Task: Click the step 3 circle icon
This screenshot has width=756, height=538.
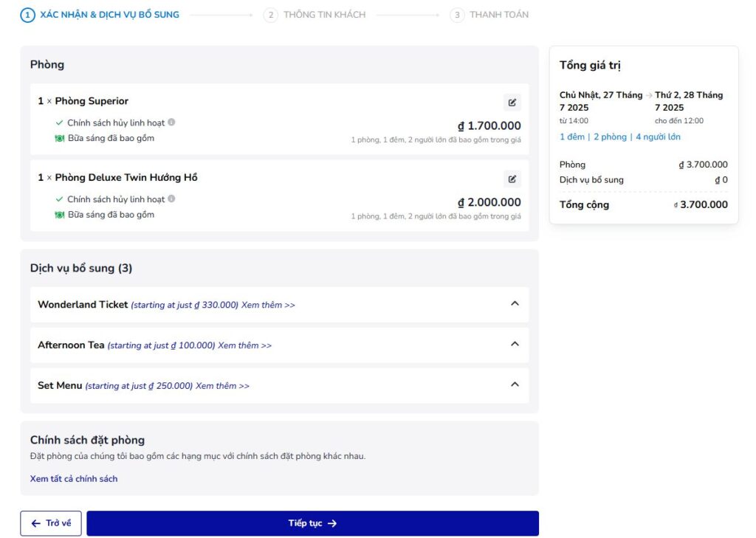Action: [457, 15]
